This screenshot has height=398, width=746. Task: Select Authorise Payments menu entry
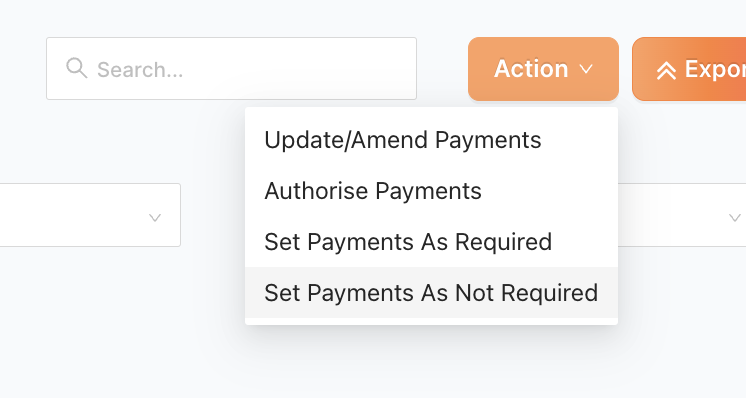pos(432,191)
